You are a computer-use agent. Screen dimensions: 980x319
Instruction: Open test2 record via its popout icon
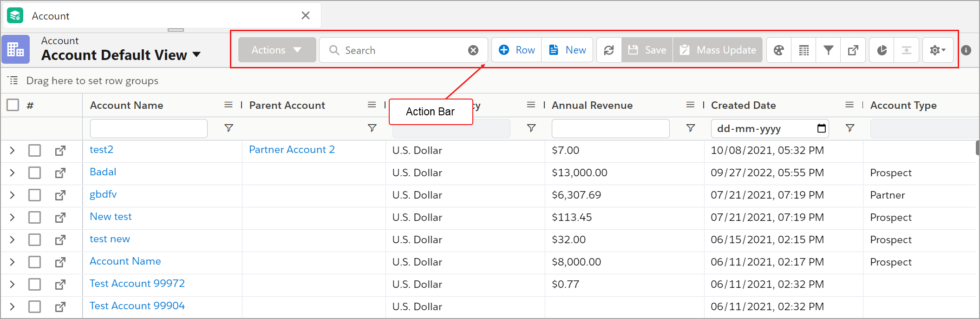(60, 151)
